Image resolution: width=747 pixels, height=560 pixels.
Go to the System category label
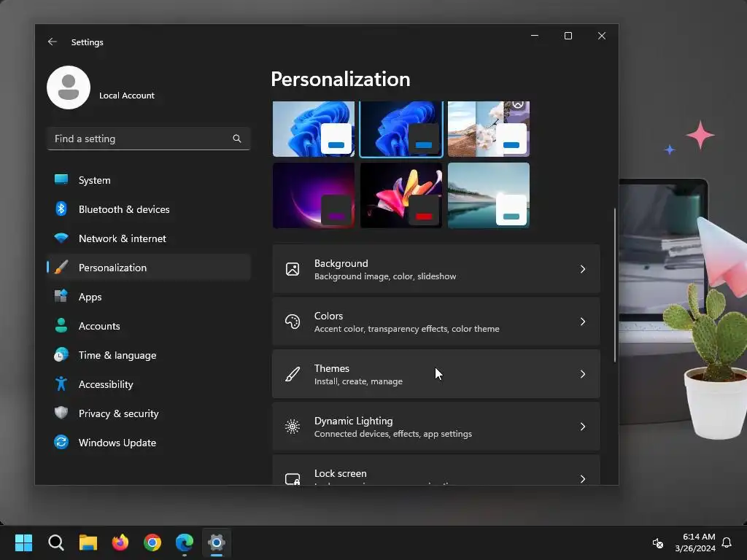click(94, 181)
